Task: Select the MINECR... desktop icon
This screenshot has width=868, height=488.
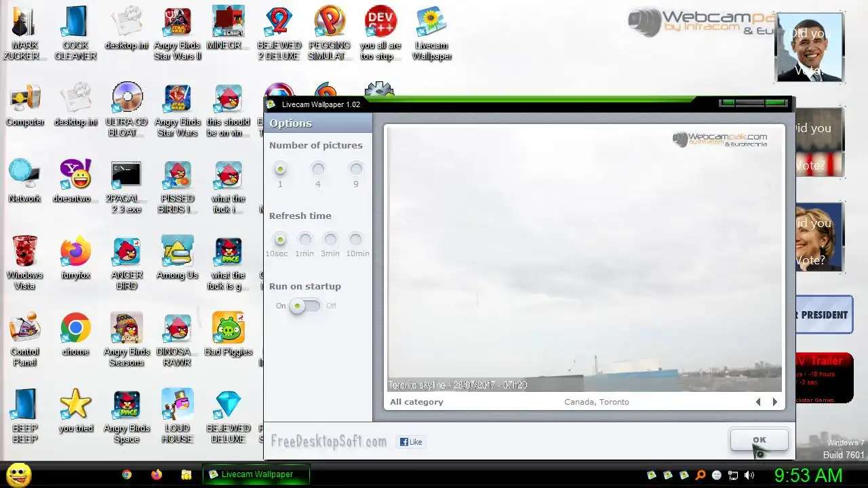Action: click(228, 28)
